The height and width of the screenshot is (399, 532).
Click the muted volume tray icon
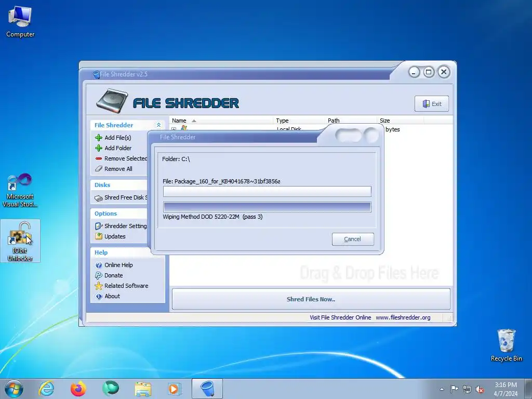click(x=480, y=390)
